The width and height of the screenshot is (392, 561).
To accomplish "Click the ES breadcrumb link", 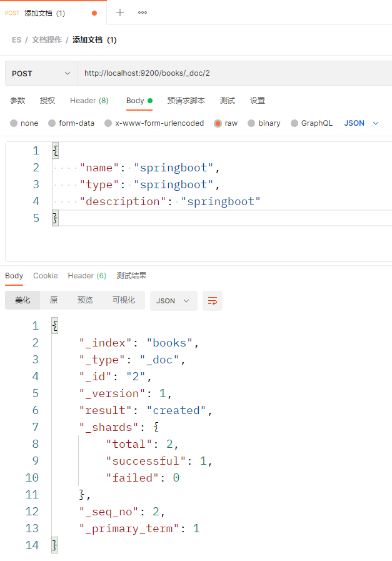I will [x=16, y=39].
